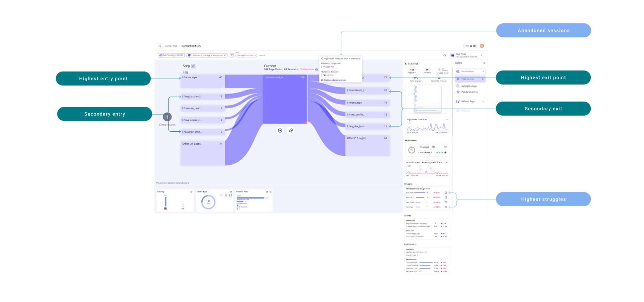Click the segment icon beside the play button
Screen dimensions: 644x302
click(291, 131)
